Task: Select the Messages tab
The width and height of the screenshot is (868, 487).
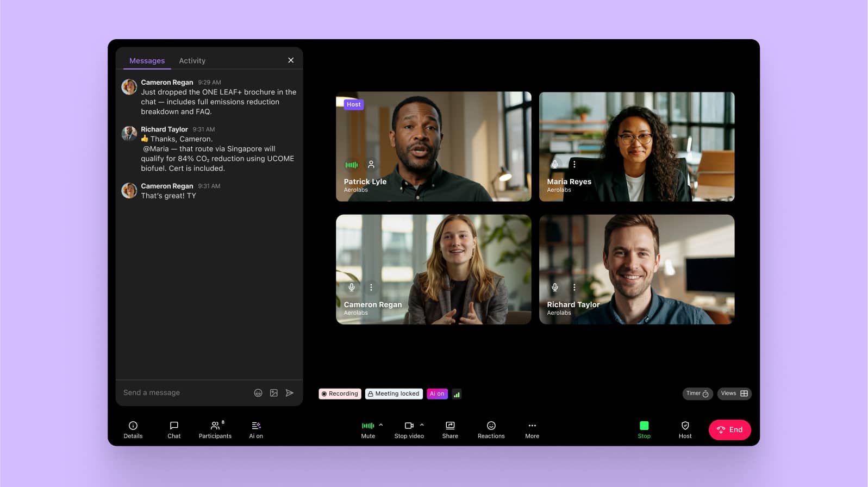Action: click(x=147, y=61)
